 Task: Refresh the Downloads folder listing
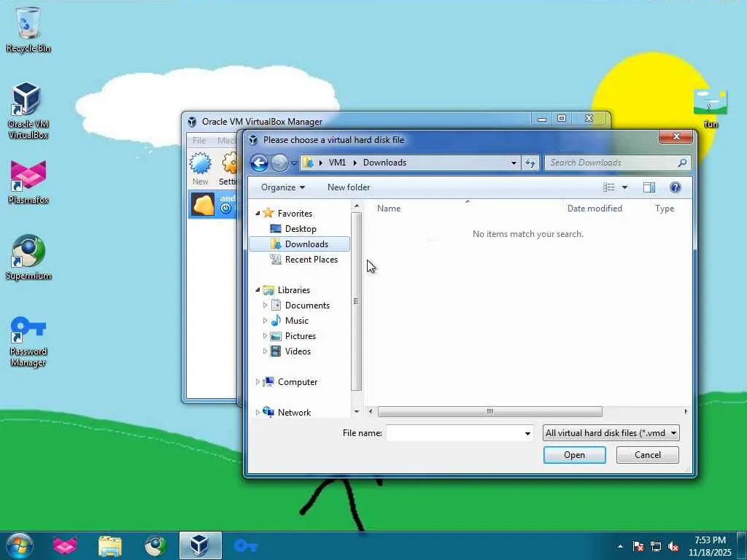(x=530, y=163)
